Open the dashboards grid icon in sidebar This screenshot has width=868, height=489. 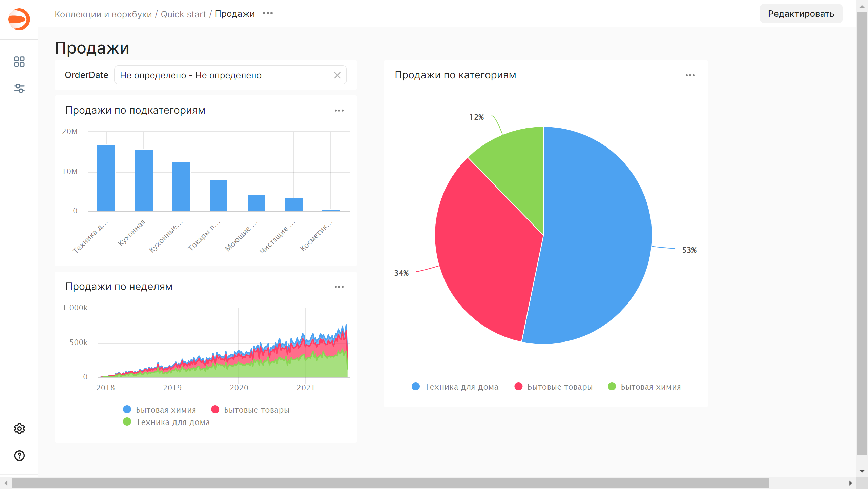pyautogui.click(x=19, y=62)
